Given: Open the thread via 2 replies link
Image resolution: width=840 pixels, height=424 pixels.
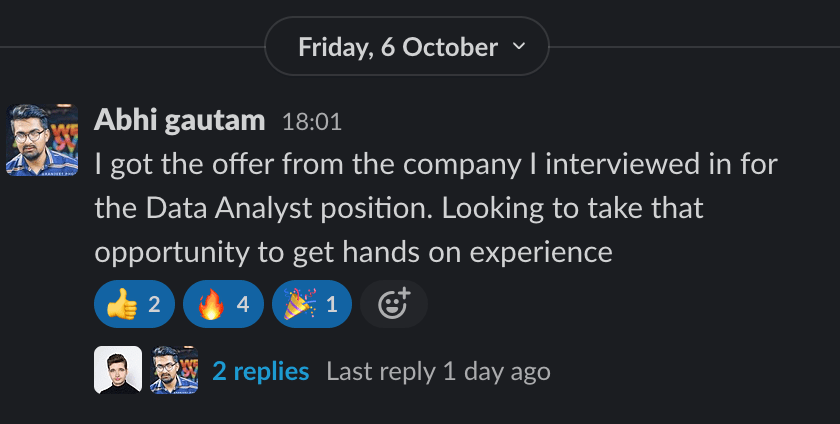Looking at the screenshot, I should (x=261, y=371).
